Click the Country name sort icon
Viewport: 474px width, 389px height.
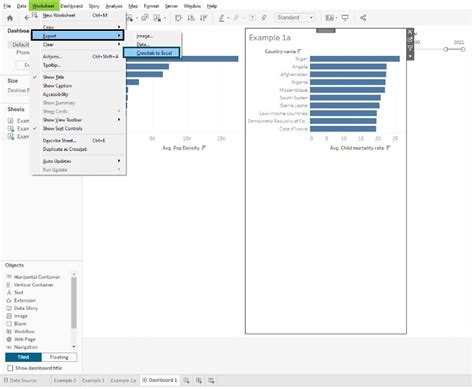point(299,51)
